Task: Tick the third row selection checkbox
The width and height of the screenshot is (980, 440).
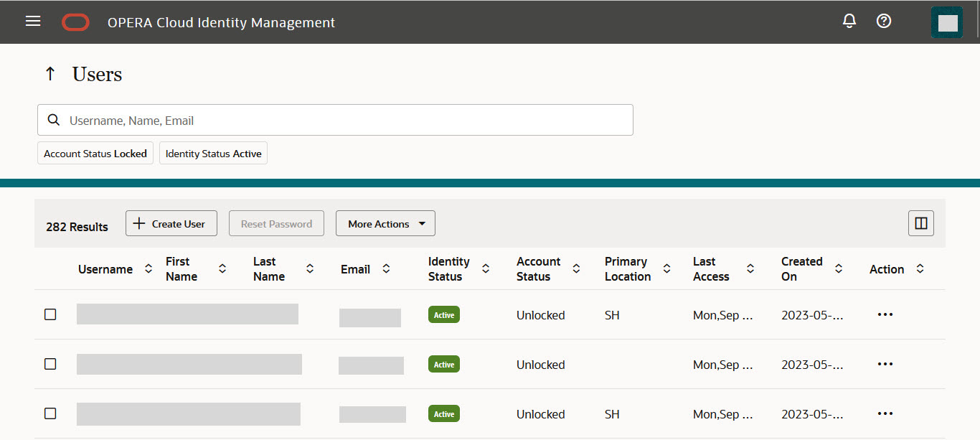Action: 50,413
